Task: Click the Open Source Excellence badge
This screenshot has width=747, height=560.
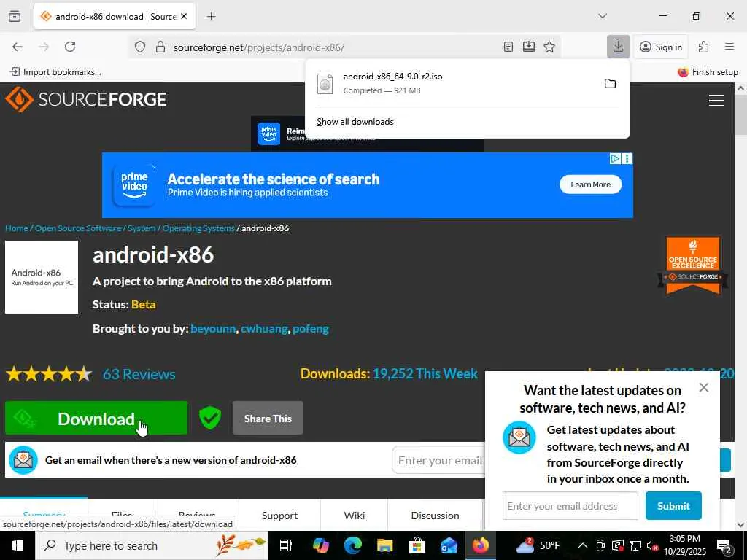Action: [x=693, y=265]
